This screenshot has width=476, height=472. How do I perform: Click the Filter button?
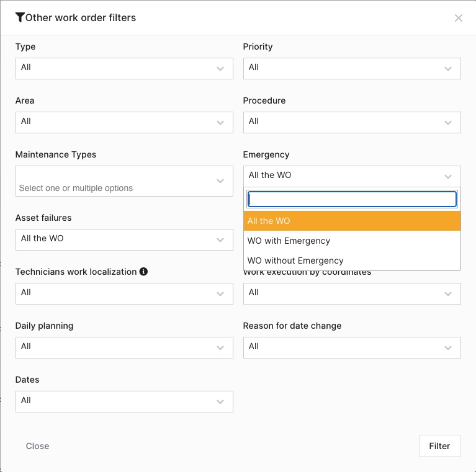tap(439, 446)
